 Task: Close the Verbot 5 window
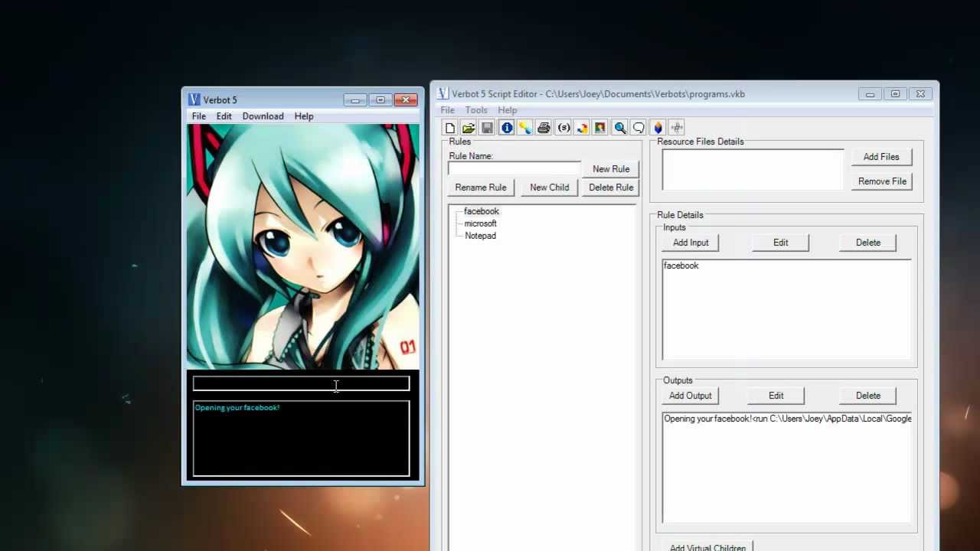click(406, 99)
